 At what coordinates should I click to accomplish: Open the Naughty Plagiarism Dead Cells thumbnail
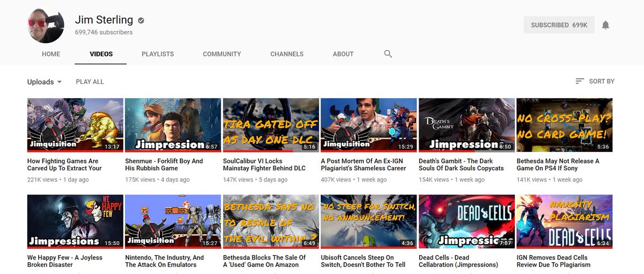pos(564,221)
